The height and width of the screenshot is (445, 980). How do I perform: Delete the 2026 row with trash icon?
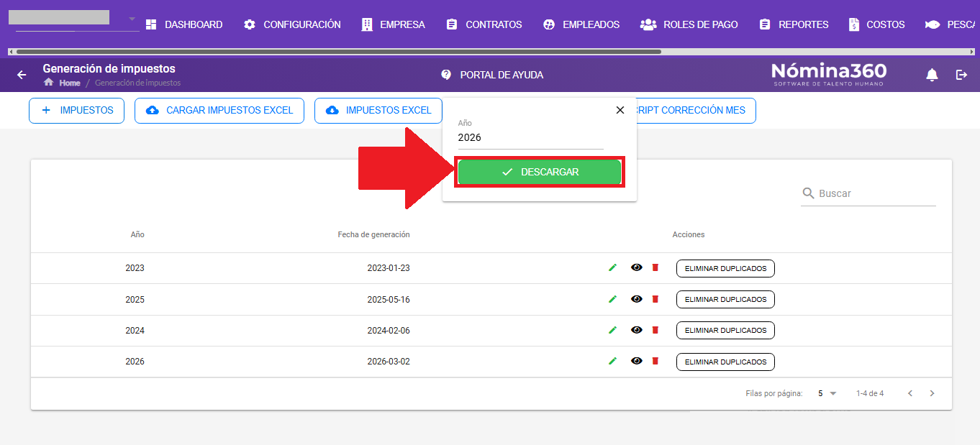(x=655, y=361)
